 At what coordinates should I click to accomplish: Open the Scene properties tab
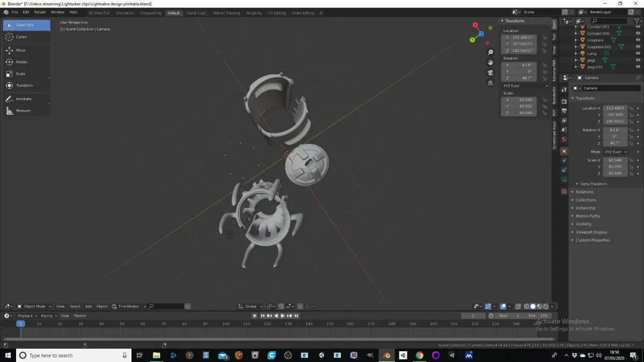pyautogui.click(x=564, y=130)
